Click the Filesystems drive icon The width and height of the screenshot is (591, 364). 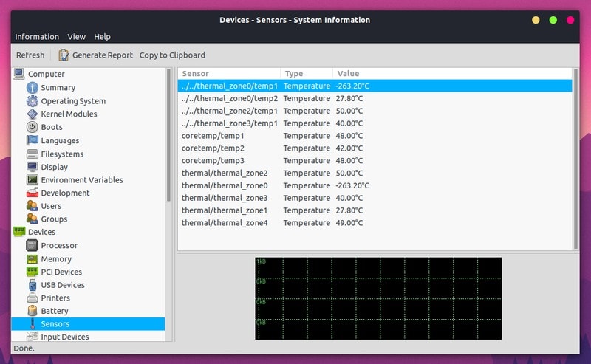click(33, 154)
